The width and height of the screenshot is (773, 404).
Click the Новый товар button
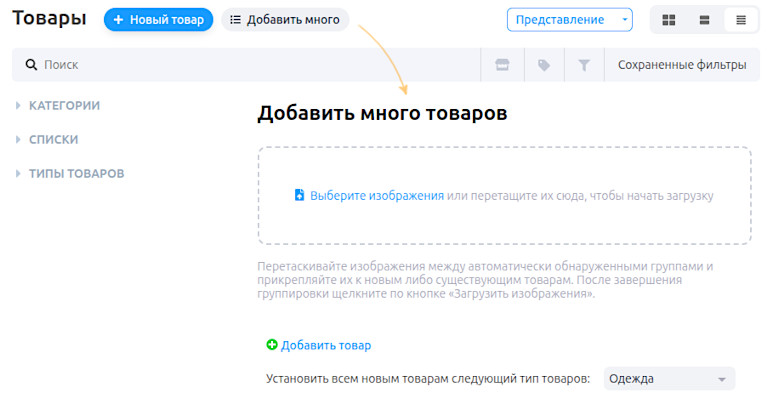coord(158,20)
